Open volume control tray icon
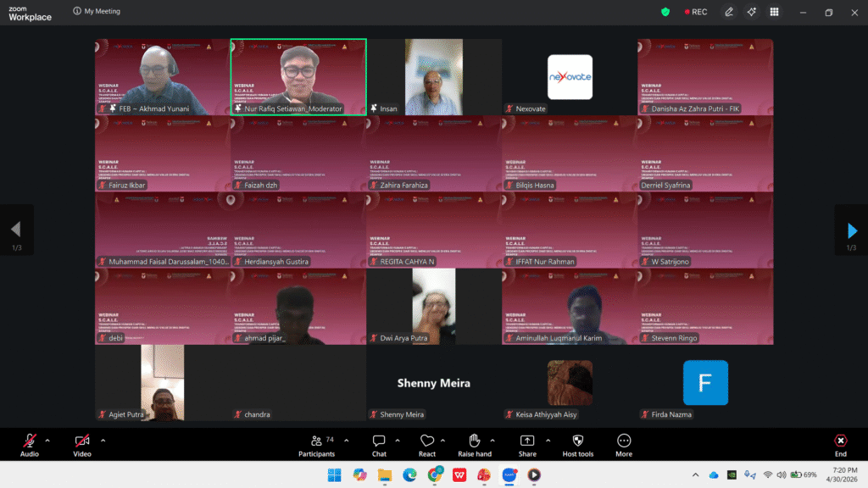This screenshot has width=868, height=488. tap(781, 474)
